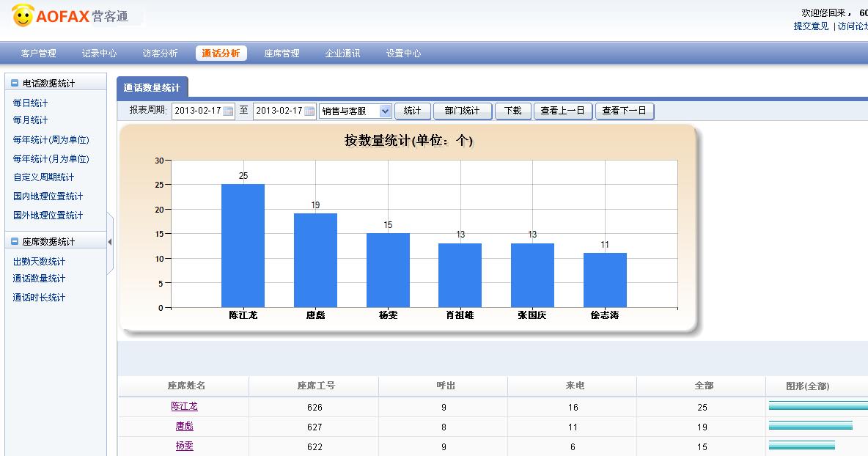Click 来电 value 16 for 陈江龙

573,408
